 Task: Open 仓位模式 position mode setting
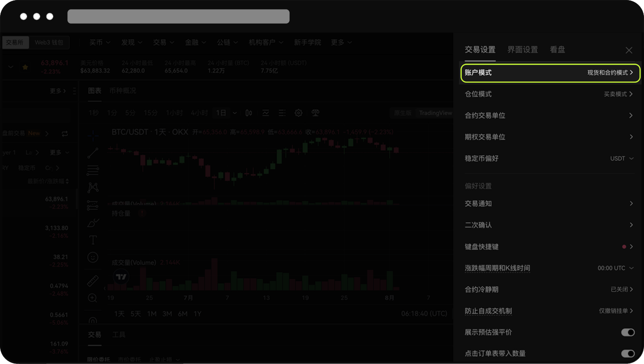pos(549,94)
